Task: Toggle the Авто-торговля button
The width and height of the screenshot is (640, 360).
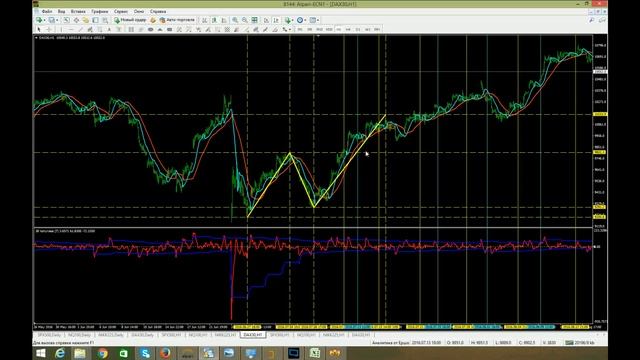Action: pos(177,20)
